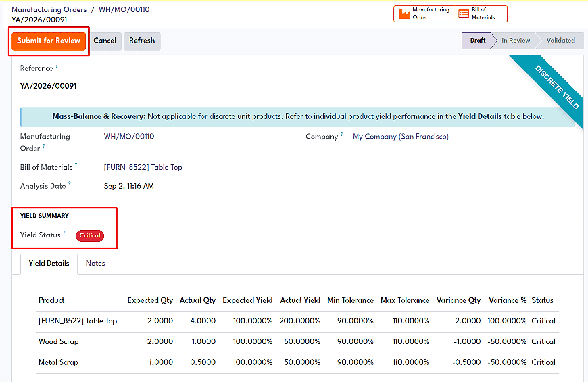
Task: Click the YA/2026/00091 reference value
Action: (48, 86)
